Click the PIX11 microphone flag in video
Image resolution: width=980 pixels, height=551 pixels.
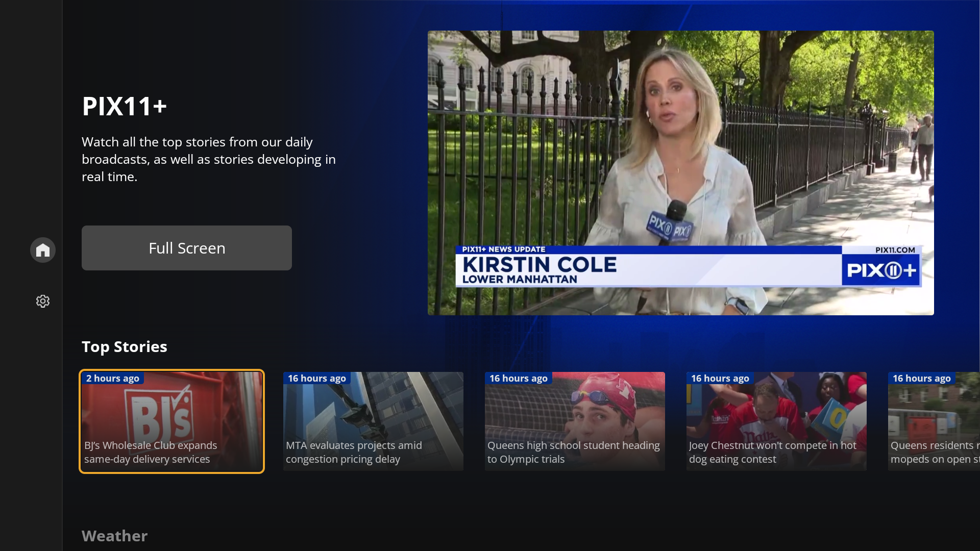coord(669,227)
